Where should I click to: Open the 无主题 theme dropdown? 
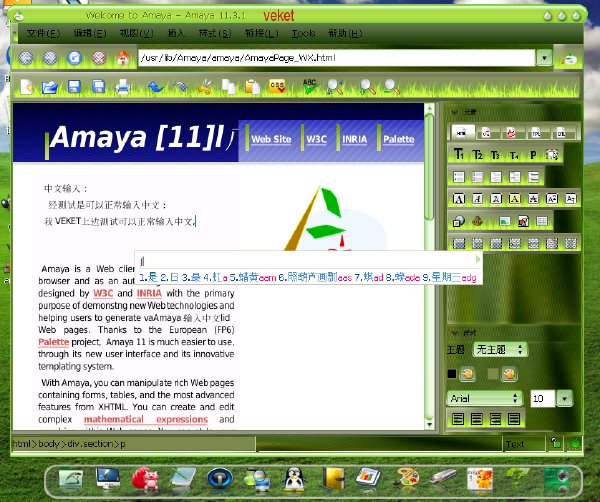tap(500, 349)
